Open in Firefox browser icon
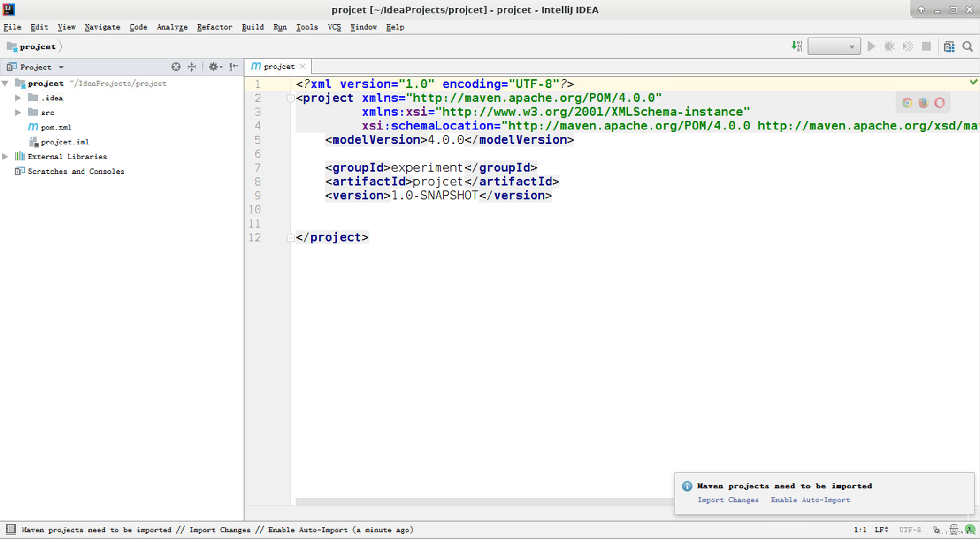Image resolution: width=980 pixels, height=539 pixels. [923, 103]
